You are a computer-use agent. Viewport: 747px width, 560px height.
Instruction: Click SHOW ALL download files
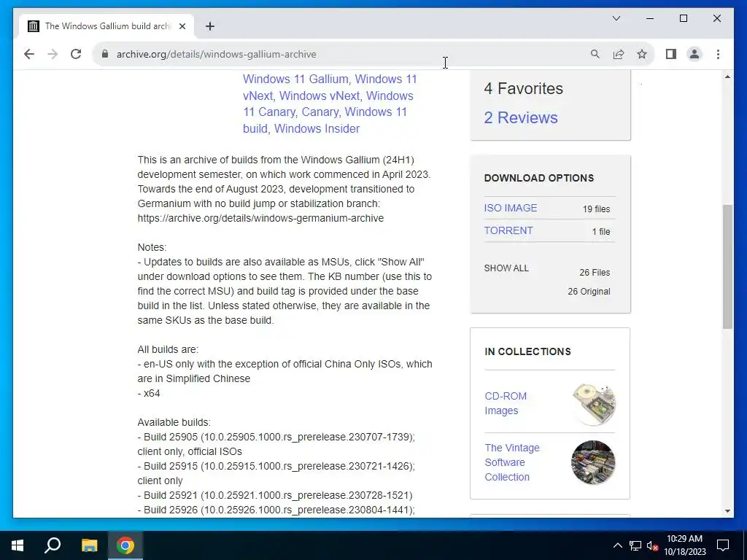coord(506,268)
